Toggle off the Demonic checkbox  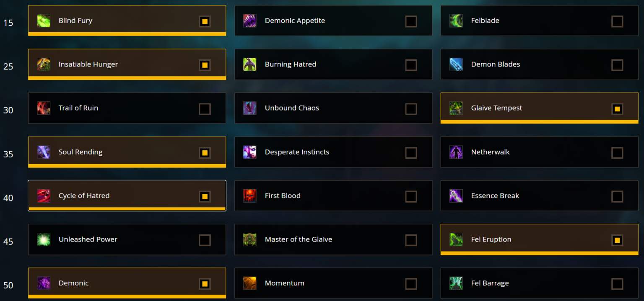205,283
